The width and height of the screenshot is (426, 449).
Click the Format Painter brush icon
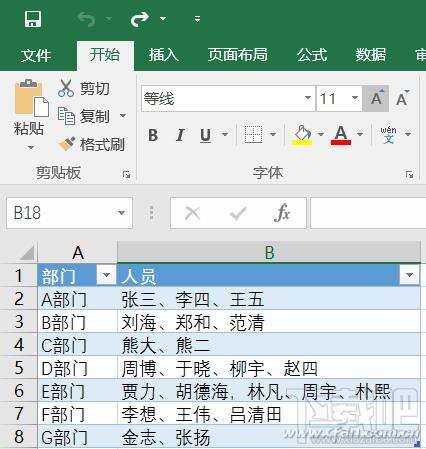pos(67,144)
